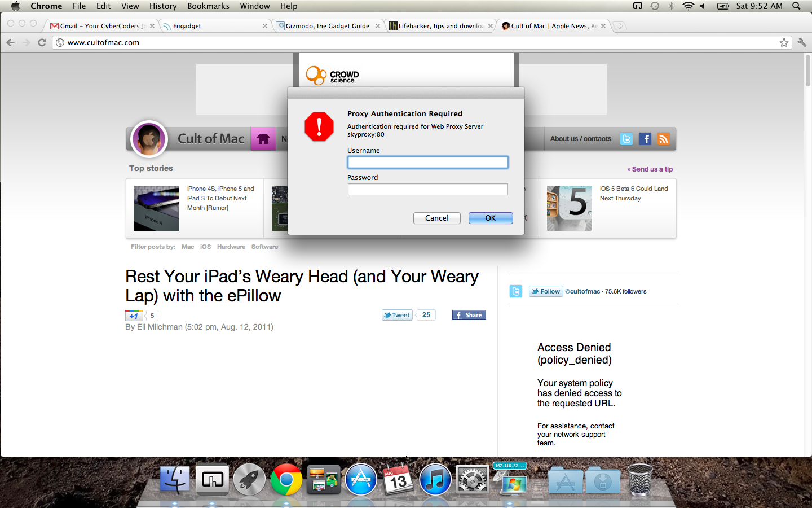Click the Bluetooth menu bar icon
This screenshot has width=812, height=508.
[x=671, y=6]
